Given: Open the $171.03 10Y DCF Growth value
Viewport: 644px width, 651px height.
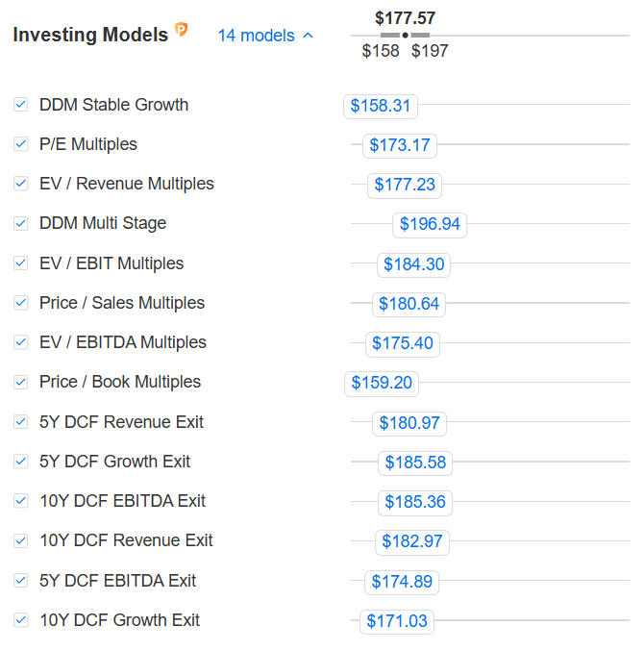Looking at the screenshot, I should point(396,621).
